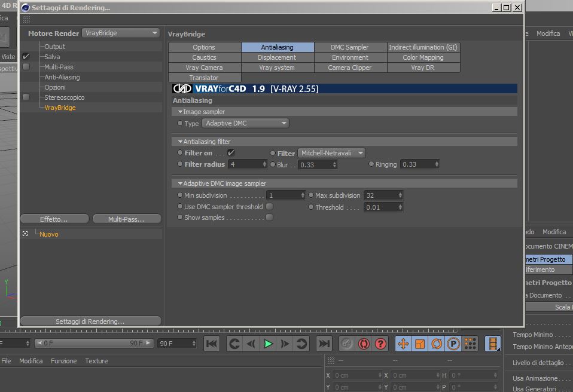Screen dimensions: 573x392
Task: Switch to the DMC Sampler tab
Action: pyautogui.click(x=350, y=47)
